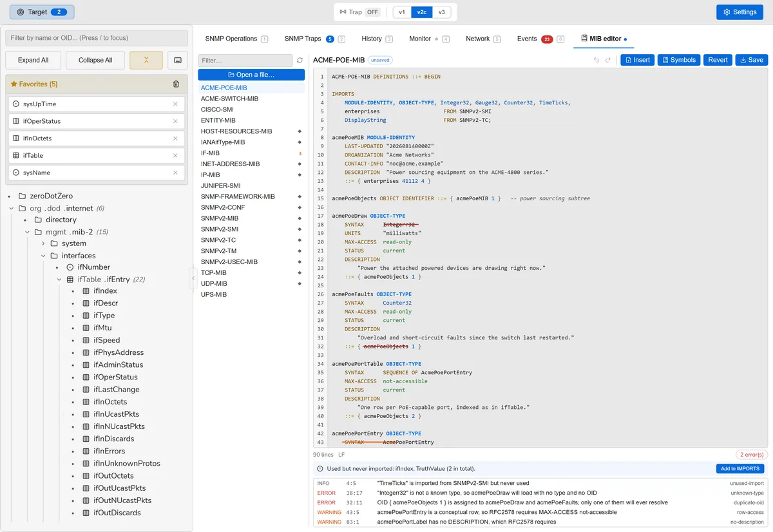Viewport: 773px width, 532px height.
Task: Select SNMP version v1
Action: 402,12
